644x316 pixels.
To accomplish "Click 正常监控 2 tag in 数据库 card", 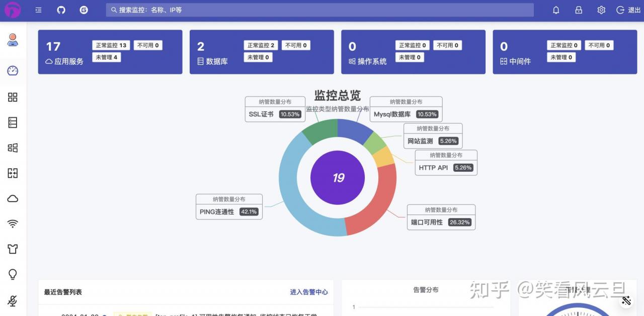I will (x=261, y=45).
